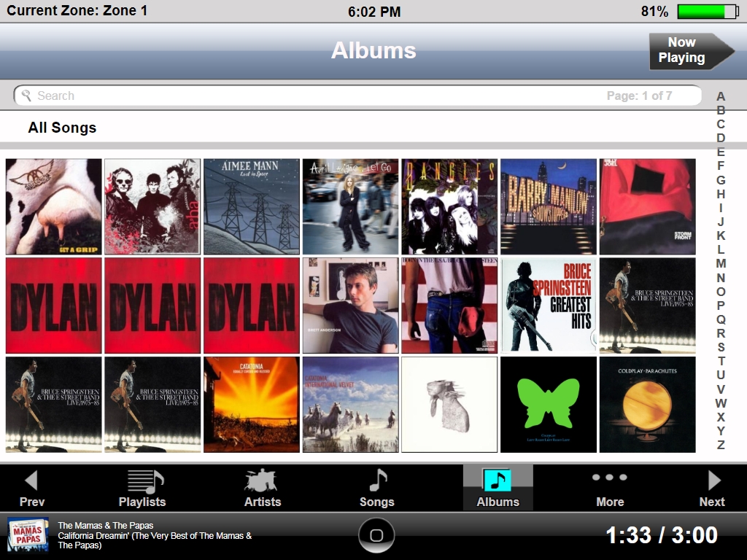
Task: Click the "1:33 / 3:00" playback time
Action: 662,535
